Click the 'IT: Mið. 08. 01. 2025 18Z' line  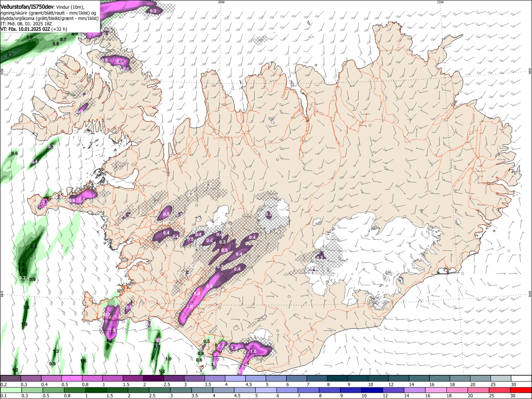26,24
